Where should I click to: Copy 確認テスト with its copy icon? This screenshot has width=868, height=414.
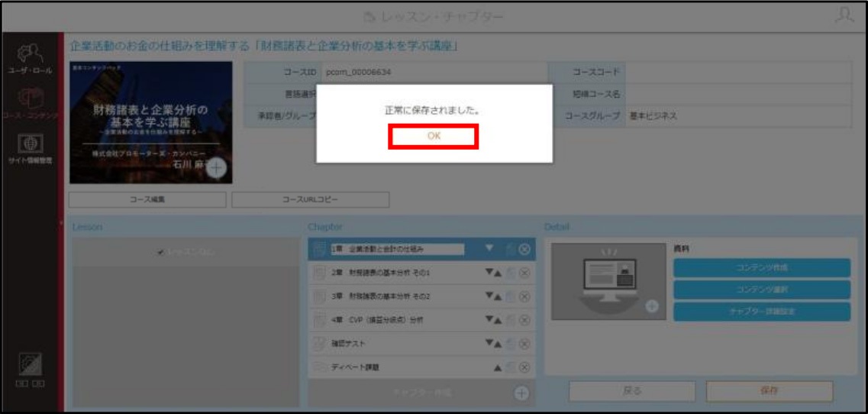pyautogui.click(x=511, y=344)
